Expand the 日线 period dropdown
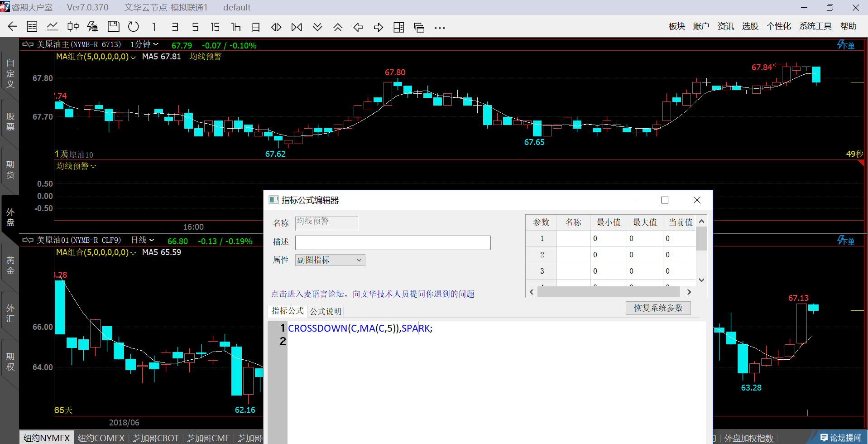This screenshot has width=868, height=444. [143, 240]
